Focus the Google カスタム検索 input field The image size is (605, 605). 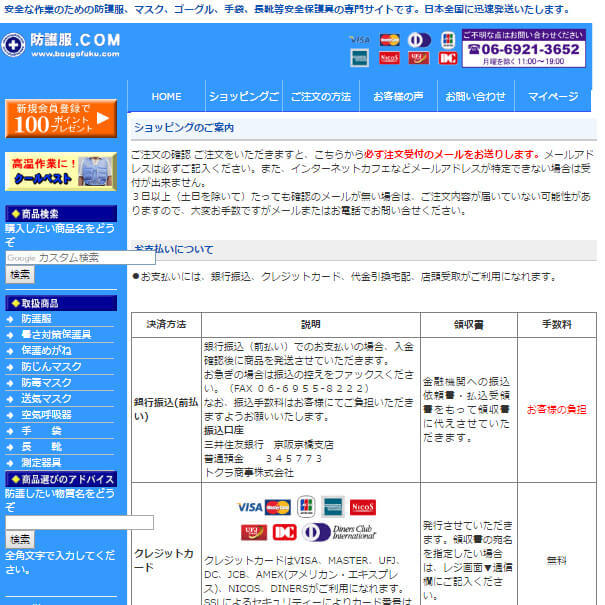pyautogui.click(x=80, y=258)
